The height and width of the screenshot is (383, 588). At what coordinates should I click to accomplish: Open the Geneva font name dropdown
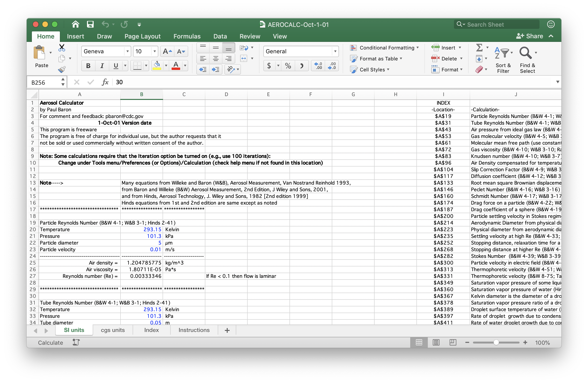(x=127, y=51)
